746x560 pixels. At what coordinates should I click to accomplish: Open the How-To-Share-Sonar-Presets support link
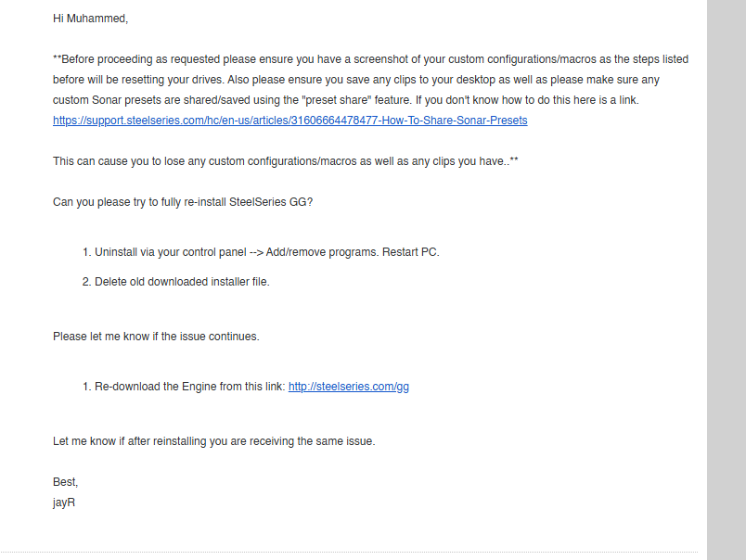click(289, 121)
